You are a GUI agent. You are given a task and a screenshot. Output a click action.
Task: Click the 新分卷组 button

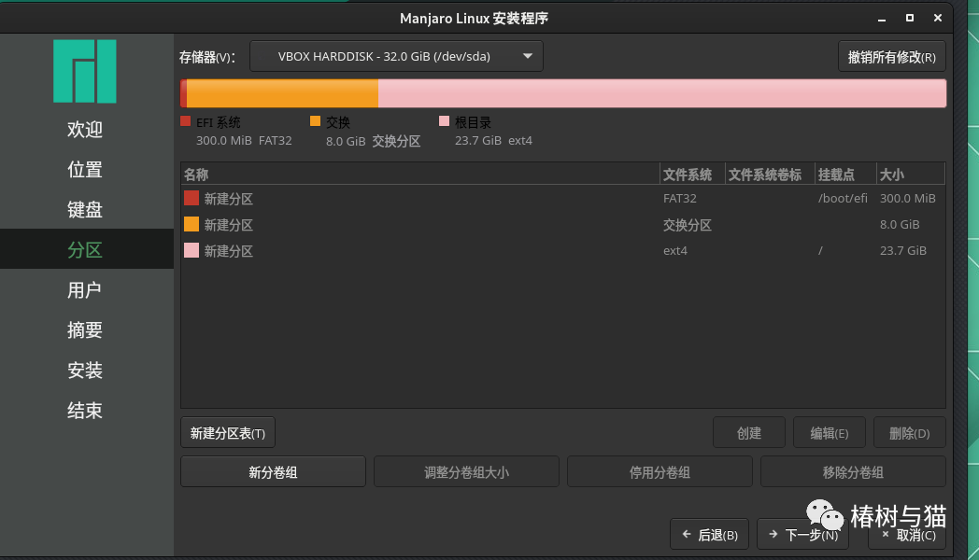[273, 472]
